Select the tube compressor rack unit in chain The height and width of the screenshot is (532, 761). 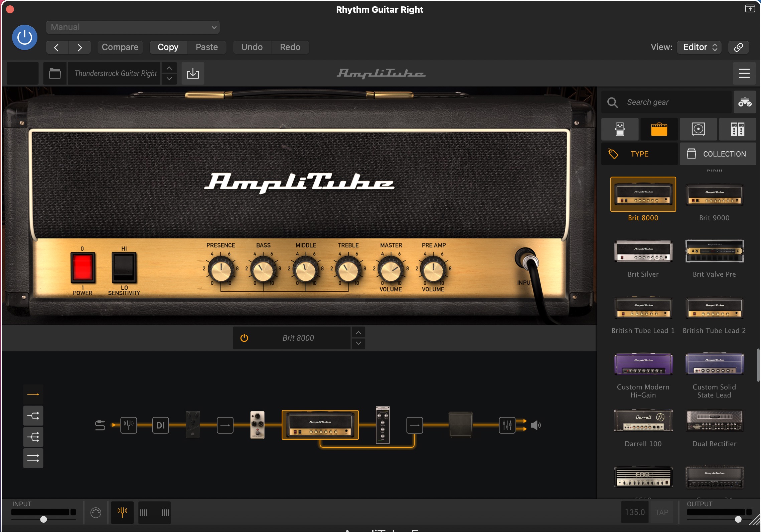click(383, 425)
